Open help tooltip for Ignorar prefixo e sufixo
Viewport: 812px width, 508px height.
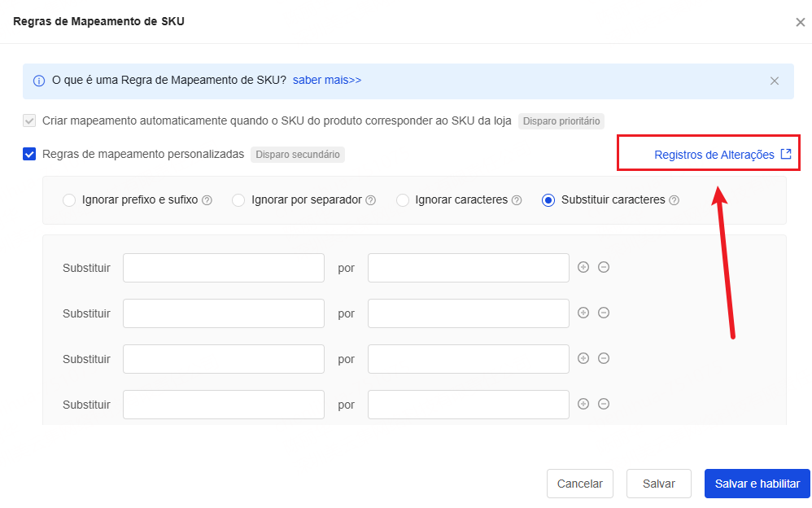207,200
